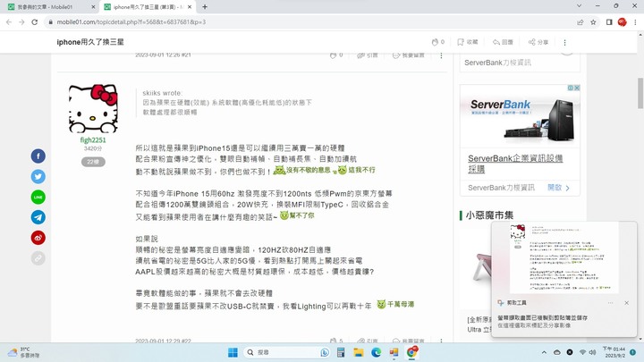Viewport: 644px width, 362px height.
Task: Bookmark this page with star icon
Action: click(x=593, y=22)
